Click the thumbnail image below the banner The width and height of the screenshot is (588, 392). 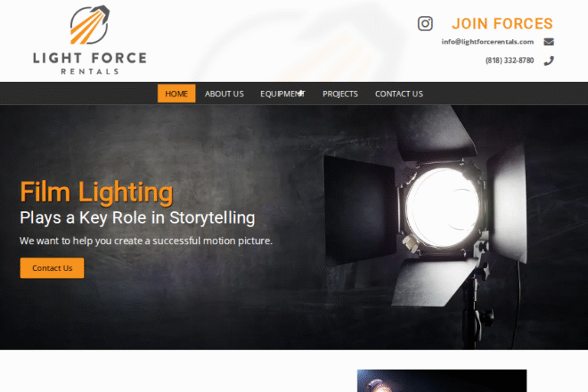tap(442, 381)
